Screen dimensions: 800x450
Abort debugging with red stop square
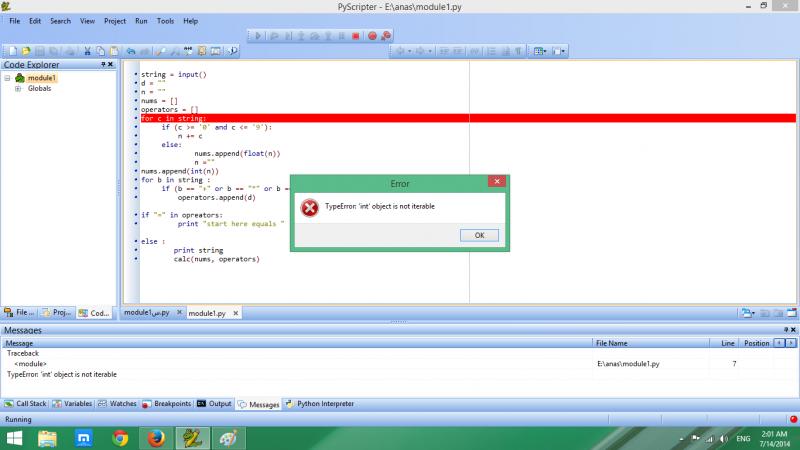pos(356,36)
